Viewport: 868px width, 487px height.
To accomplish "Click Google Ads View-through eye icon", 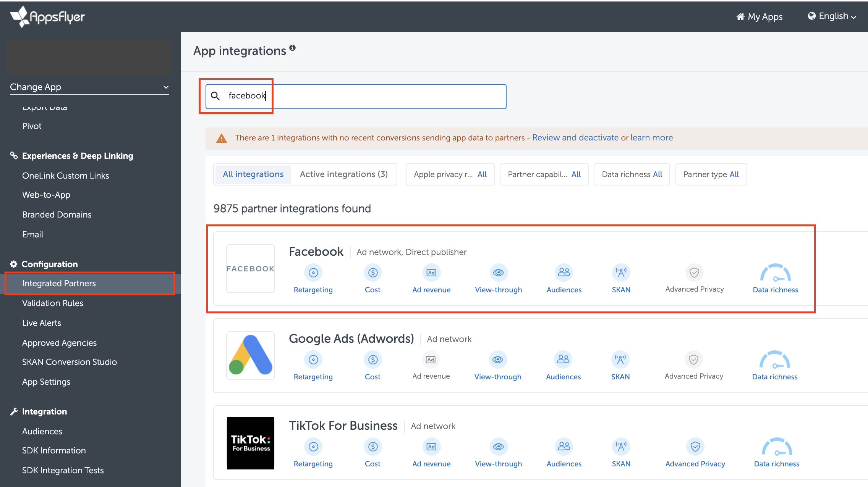I will 497,360.
